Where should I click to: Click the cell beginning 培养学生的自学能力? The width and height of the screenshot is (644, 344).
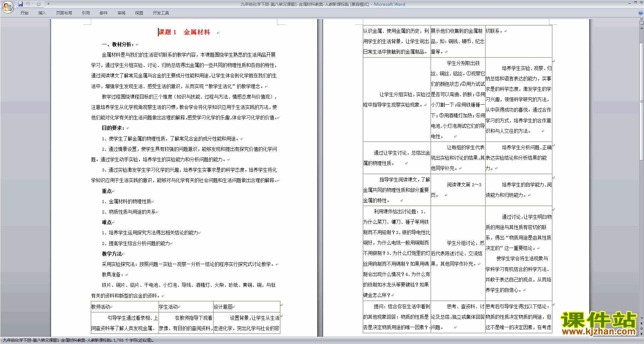[519, 190]
